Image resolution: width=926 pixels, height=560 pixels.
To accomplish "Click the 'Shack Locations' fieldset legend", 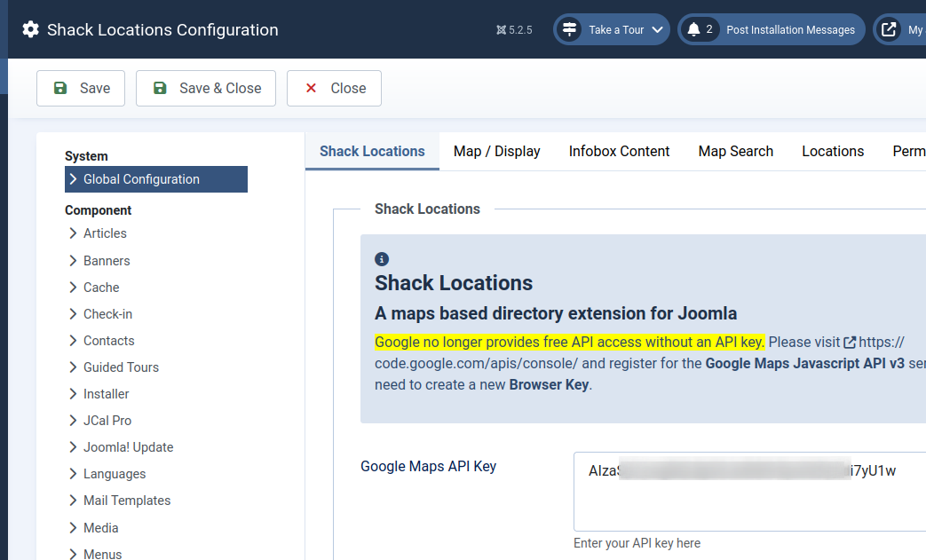I will tap(427, 209).
